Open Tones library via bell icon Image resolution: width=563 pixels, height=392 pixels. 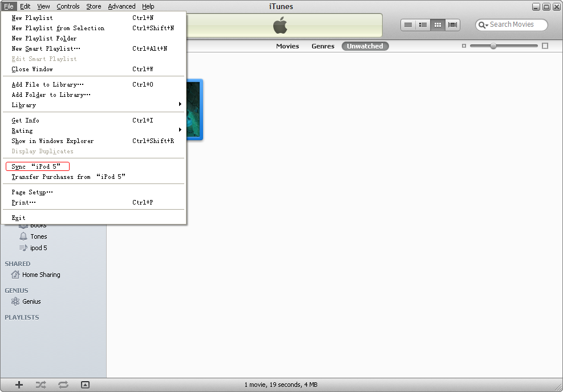(23, 236)
